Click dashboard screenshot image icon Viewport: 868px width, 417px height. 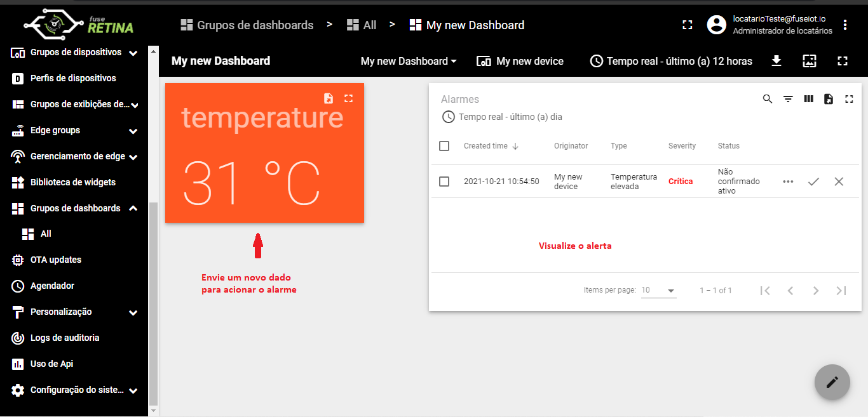tap(809, 61)
